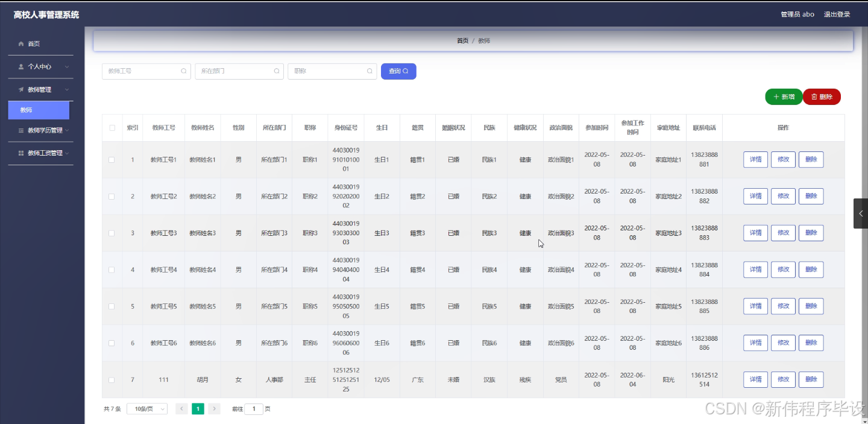Click 首页 in the breadcrumb
This screenshot has width=868, height=424.
click(x=462, y=41)
